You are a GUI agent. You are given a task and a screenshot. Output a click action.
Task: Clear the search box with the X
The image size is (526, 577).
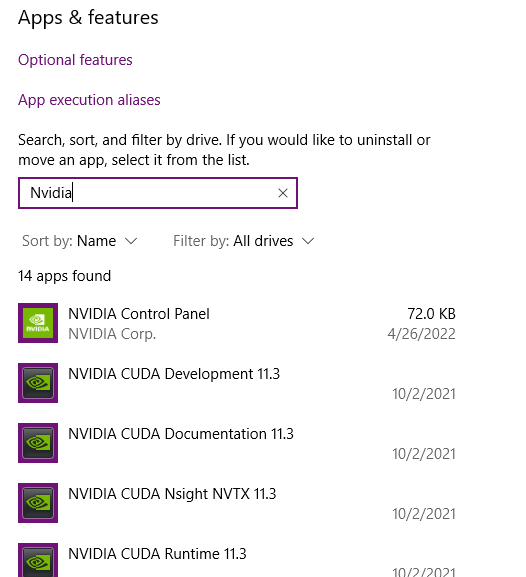coord(283,193)
